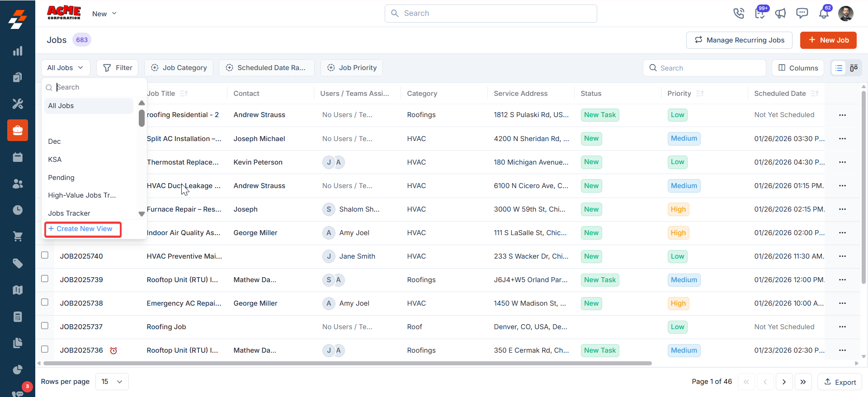
Task: Open the documents sidebar icon
Action: 18,343
